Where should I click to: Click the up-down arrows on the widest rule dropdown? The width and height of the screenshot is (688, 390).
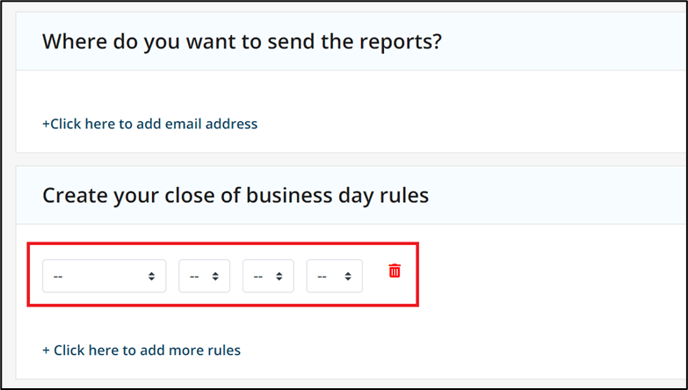(151, 276)
